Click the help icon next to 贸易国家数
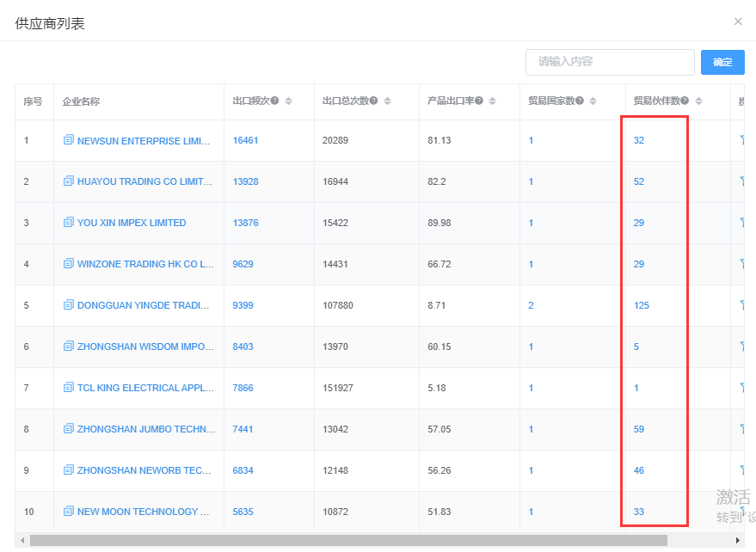 (x=580, y=101)
